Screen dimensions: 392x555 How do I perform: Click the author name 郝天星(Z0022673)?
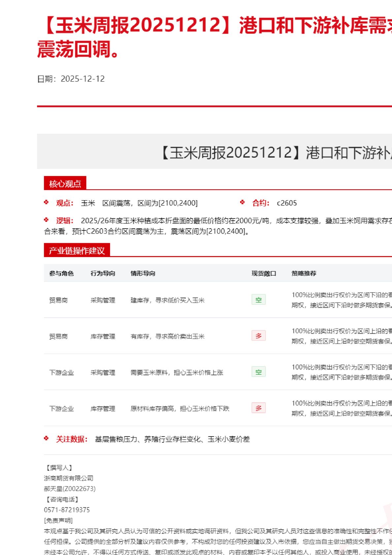pos(70,489)
